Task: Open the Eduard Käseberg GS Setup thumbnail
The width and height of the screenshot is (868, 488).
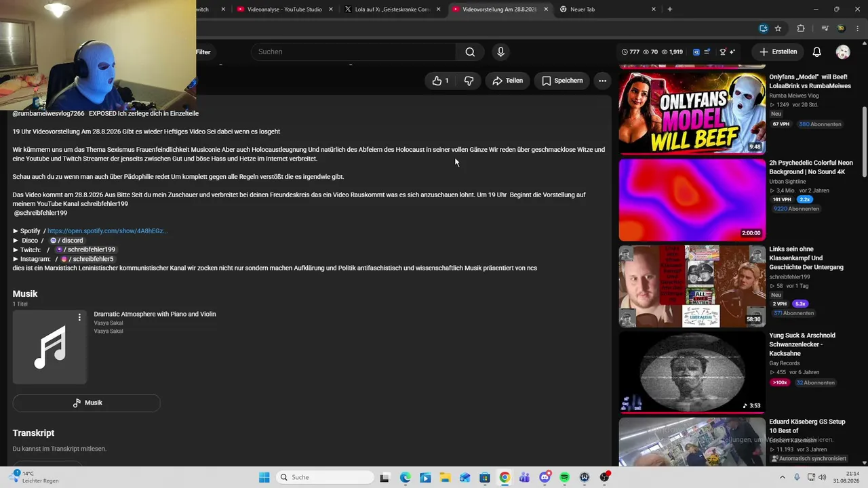Action: coord(692,441)
